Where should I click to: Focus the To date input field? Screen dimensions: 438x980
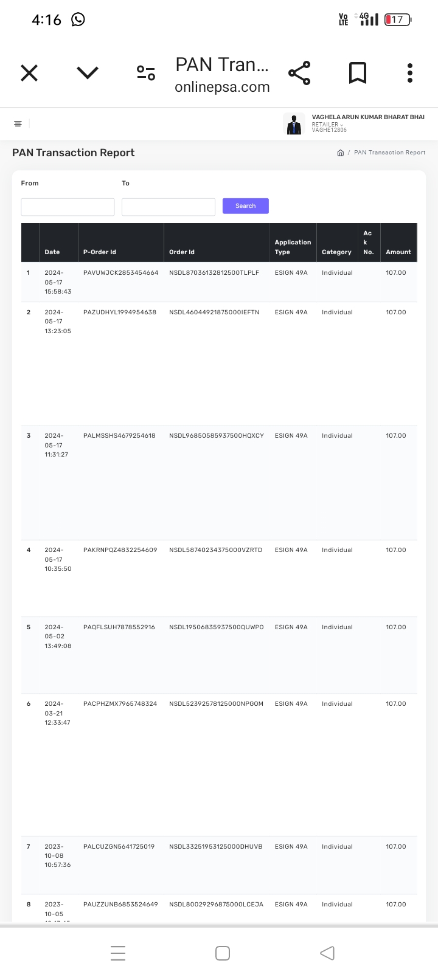(169, 207)
